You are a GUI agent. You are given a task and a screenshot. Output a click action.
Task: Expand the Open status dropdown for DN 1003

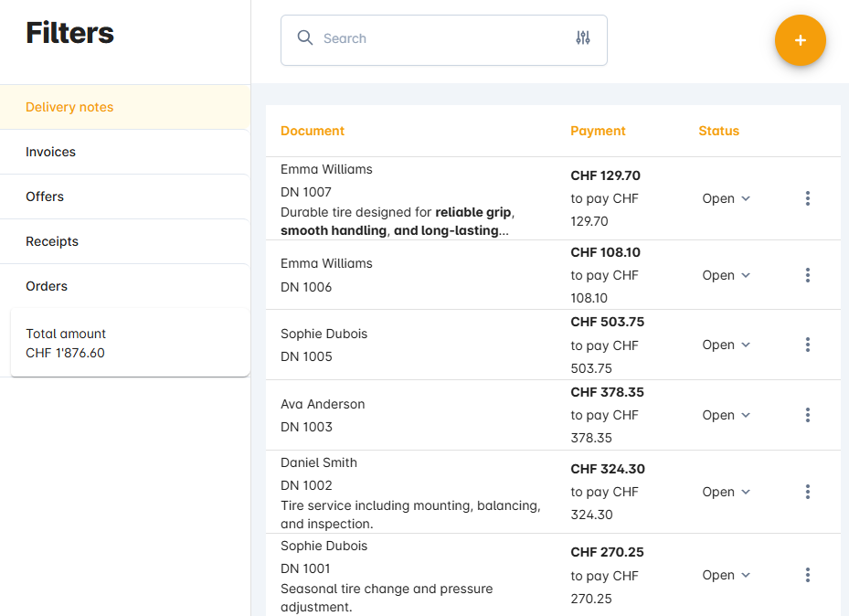coord(727,415)
